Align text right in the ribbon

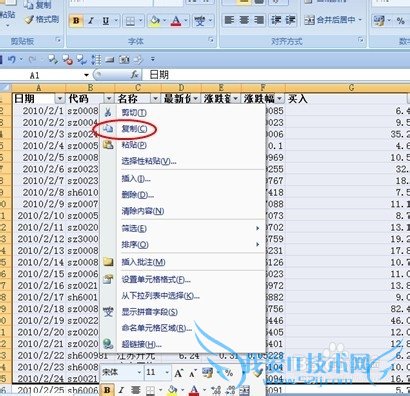pos(259,20)
